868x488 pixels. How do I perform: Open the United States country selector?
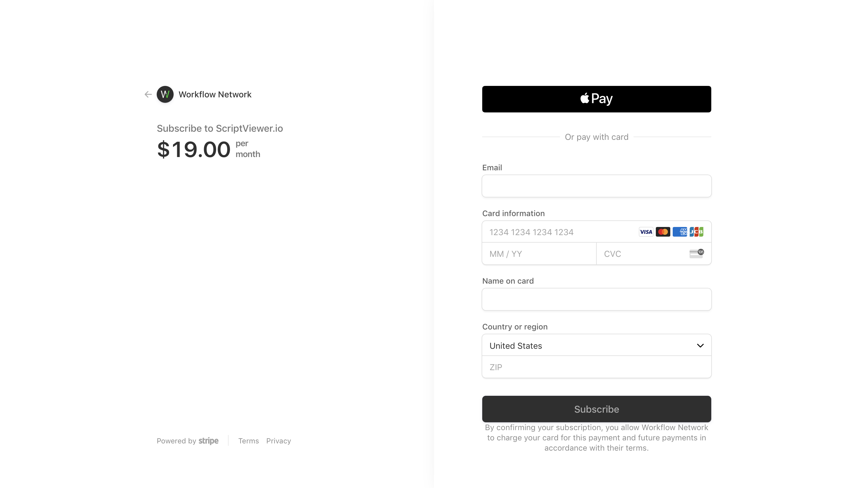click(x=596, y=345)
